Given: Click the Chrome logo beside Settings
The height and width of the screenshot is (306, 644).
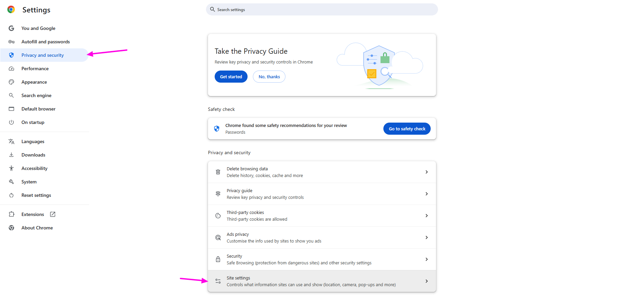Looking at the screenshot, I should tap(11, 10).
